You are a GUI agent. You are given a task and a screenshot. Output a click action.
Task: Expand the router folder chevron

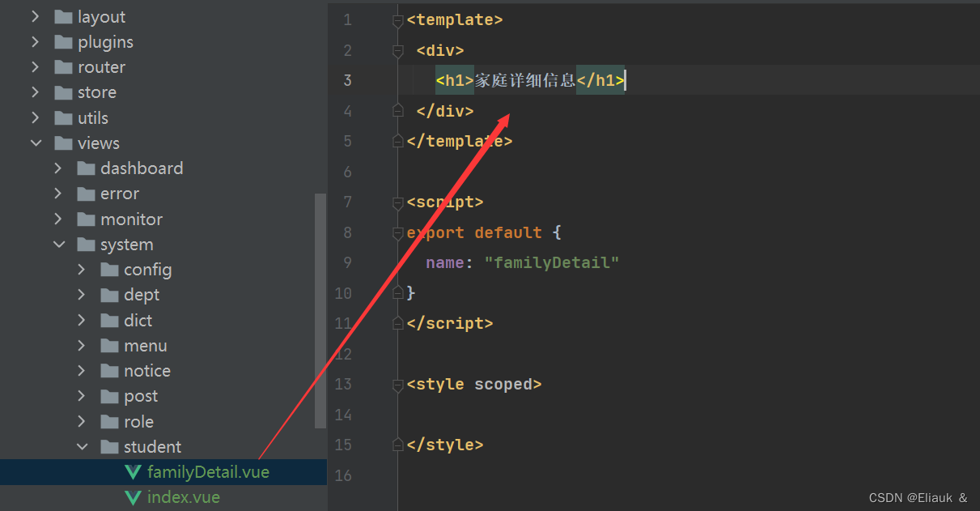click(35, 67)
